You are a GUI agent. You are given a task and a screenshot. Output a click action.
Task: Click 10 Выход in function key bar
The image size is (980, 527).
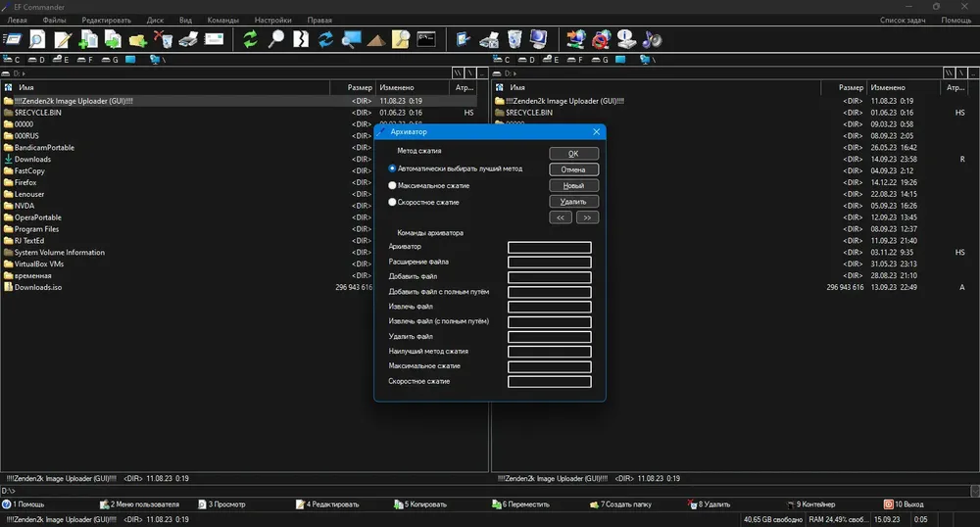[904, 504]
